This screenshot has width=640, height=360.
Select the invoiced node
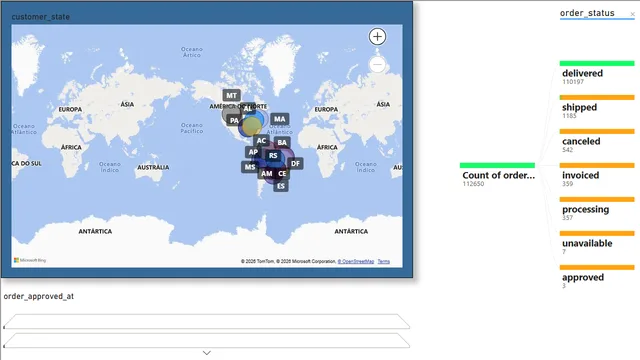597,175
